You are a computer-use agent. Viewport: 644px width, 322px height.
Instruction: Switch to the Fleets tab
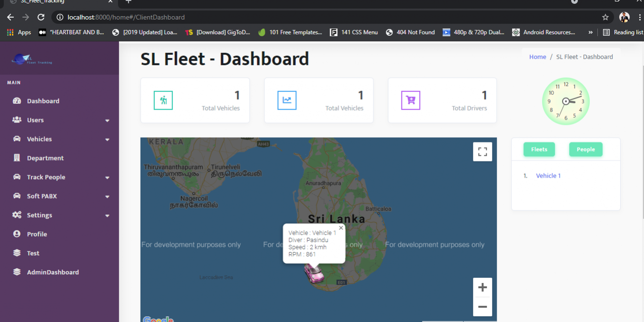tap(539, 149)
